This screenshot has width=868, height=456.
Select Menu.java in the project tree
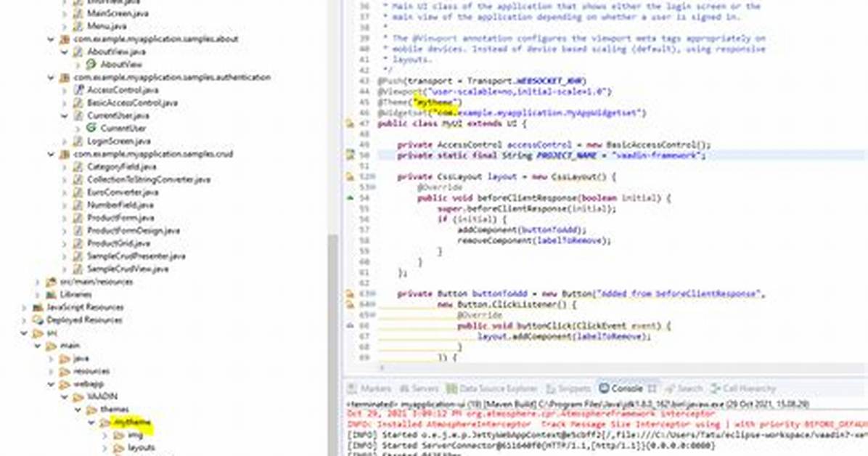(x=106, y=26)
